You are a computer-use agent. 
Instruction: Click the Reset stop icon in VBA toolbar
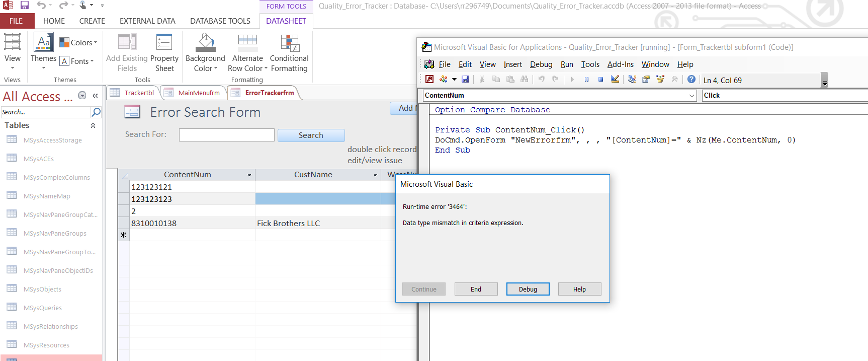600,79
